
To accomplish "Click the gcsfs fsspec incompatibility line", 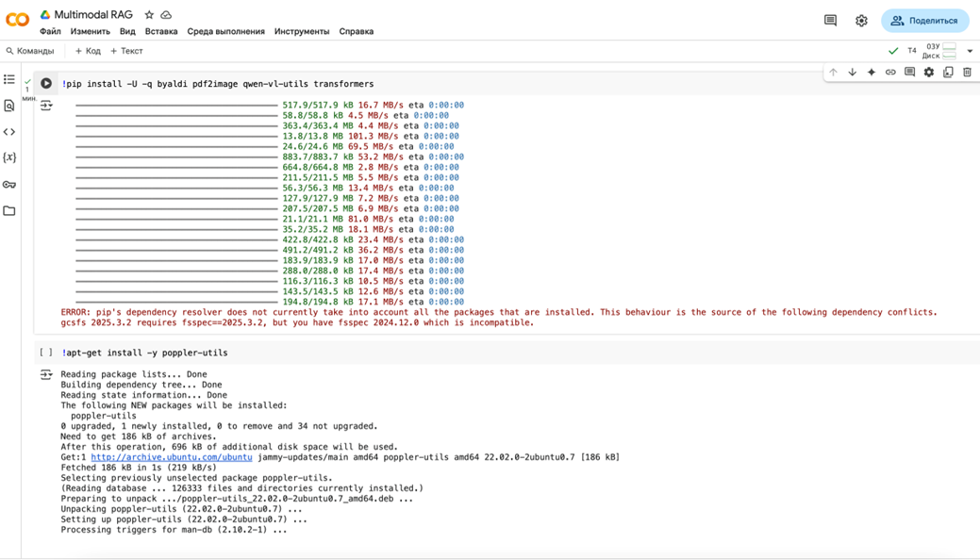I will pos(297,322).
